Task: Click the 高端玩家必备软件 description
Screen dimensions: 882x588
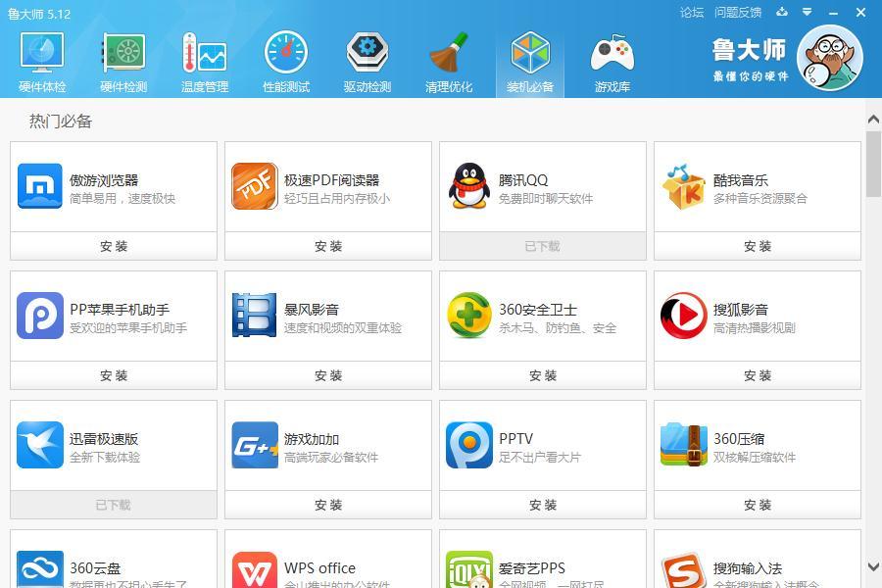Action: coord(331,458)
